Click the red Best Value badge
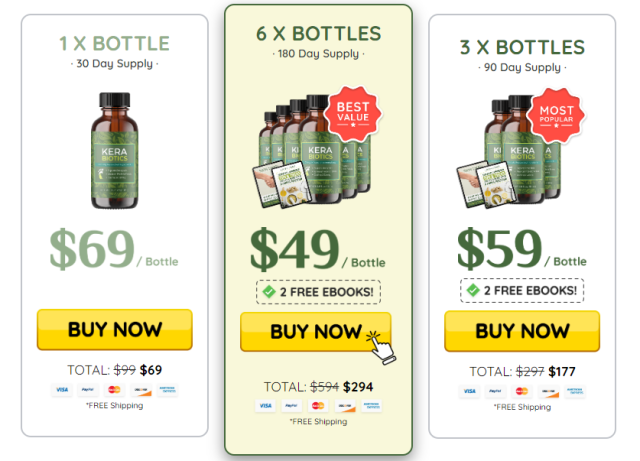The width and height of the screenshot is (640, 461). [353, 113]
